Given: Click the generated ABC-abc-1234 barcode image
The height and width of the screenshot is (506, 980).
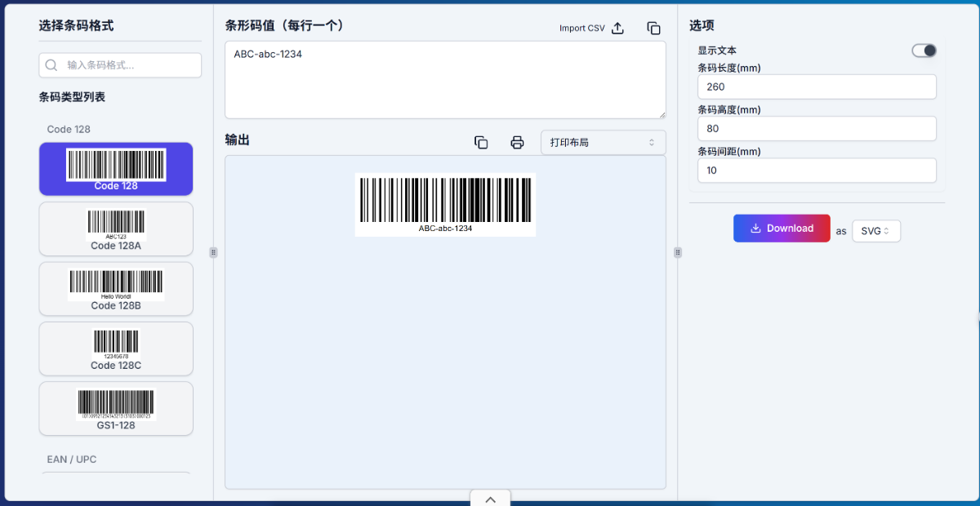Looking at the screenshot, I should coord(445,204).
